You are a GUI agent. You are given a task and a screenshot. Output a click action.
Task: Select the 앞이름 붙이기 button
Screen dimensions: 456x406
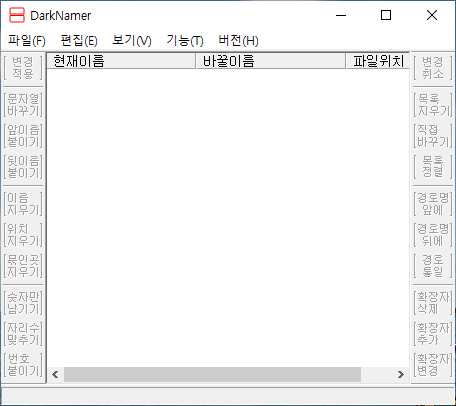23,136
